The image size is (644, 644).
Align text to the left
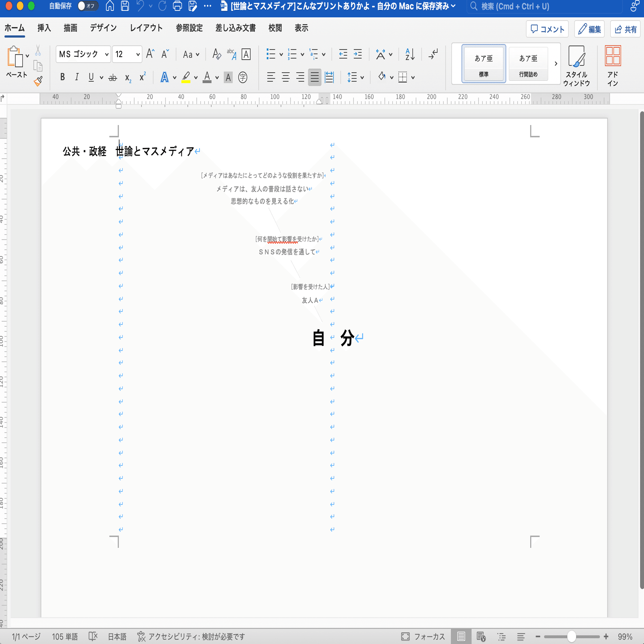pyautogui.click(x=271, y=77)
